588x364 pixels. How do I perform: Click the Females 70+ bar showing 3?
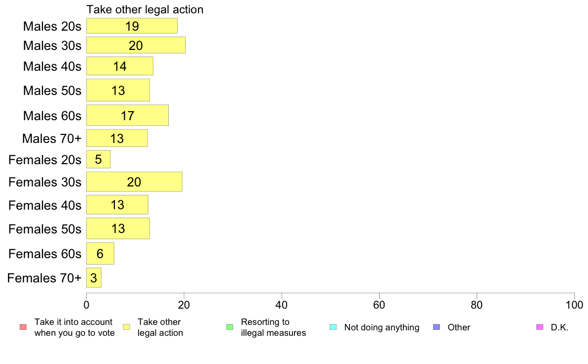[x=94, y=278]
